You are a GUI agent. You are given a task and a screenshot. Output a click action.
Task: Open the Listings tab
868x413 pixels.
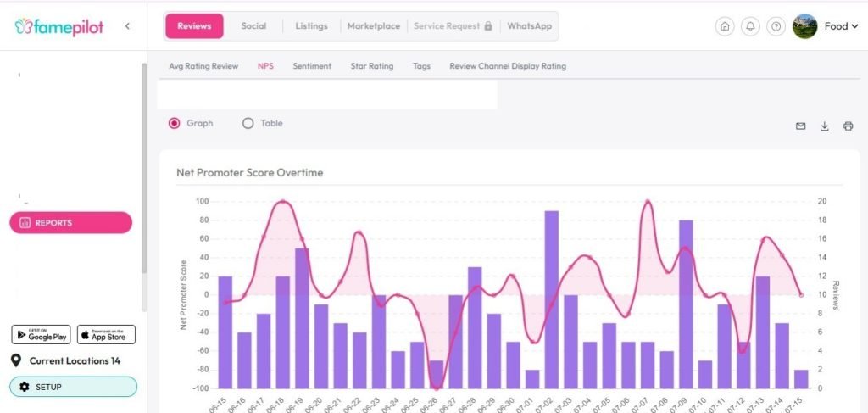point(311,26)
